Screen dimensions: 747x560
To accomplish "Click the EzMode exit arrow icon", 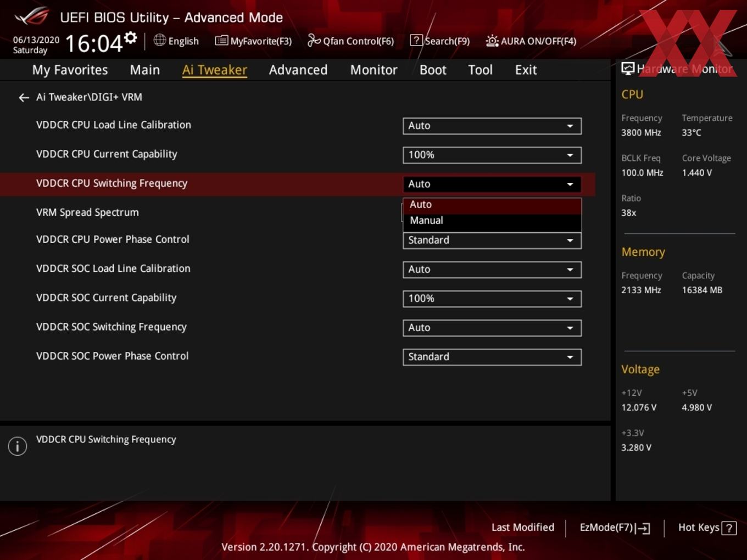I will click(x=643, y=528).
